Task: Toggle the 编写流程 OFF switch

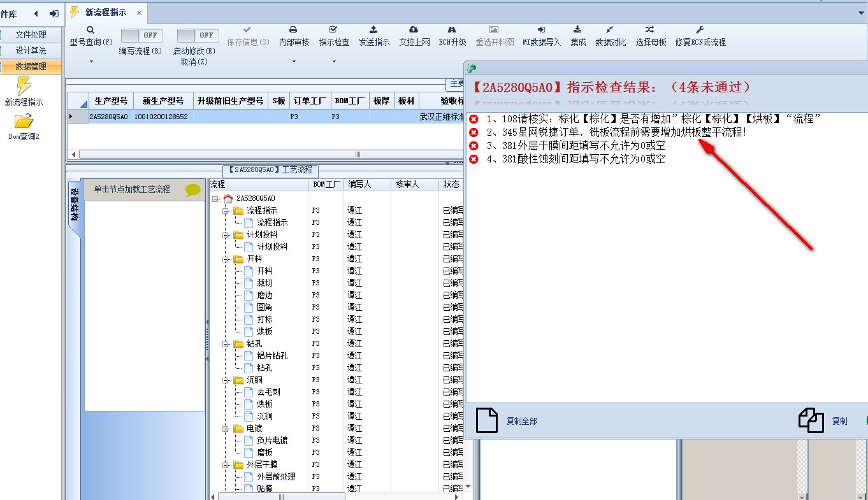Action: [141, 36]
